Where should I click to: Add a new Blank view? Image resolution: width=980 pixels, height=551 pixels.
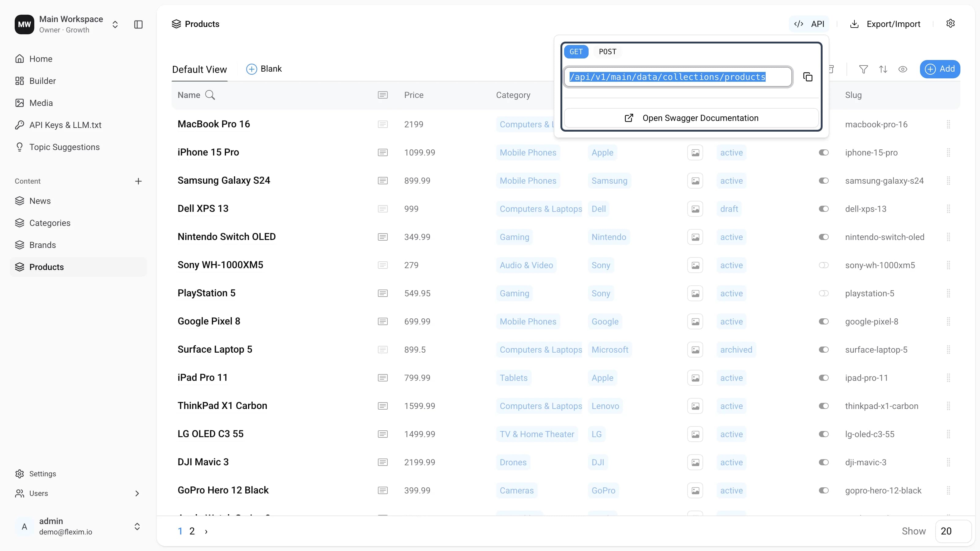(x=264, y=69)
